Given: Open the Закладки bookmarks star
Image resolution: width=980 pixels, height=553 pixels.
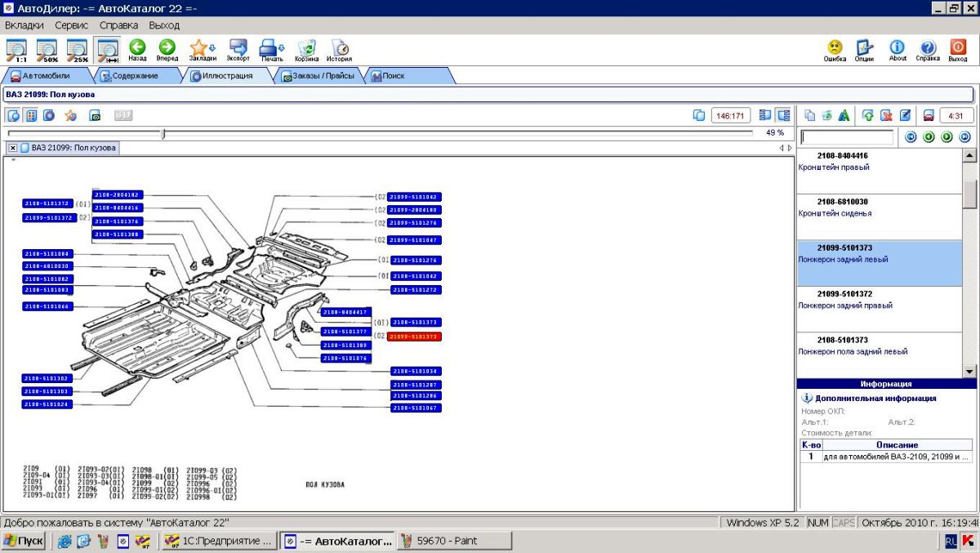Looking at the screenshot, I should coord(202,51).
